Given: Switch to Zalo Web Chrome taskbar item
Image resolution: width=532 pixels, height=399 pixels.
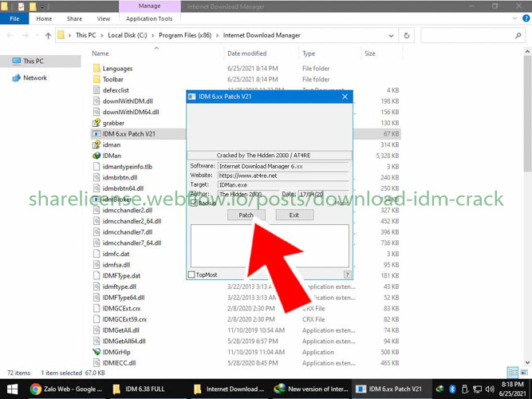Looking at the screenshot, I should tap(66, 389).
